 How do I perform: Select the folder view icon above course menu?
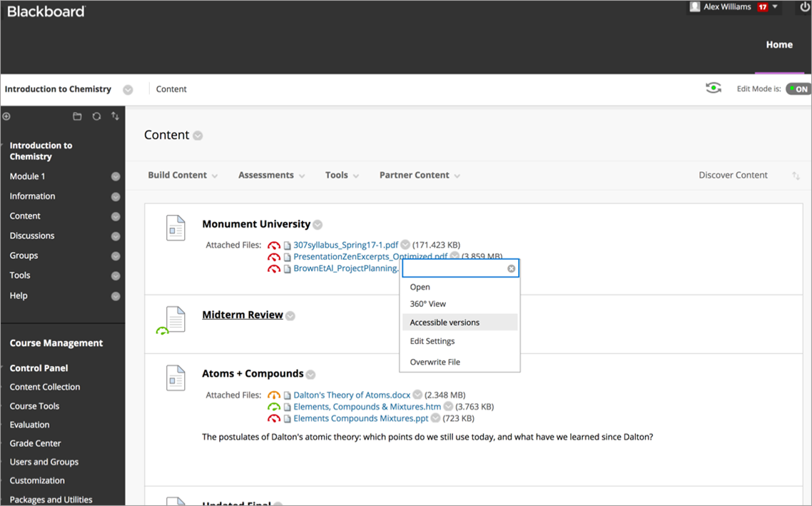tap(77, 116)
